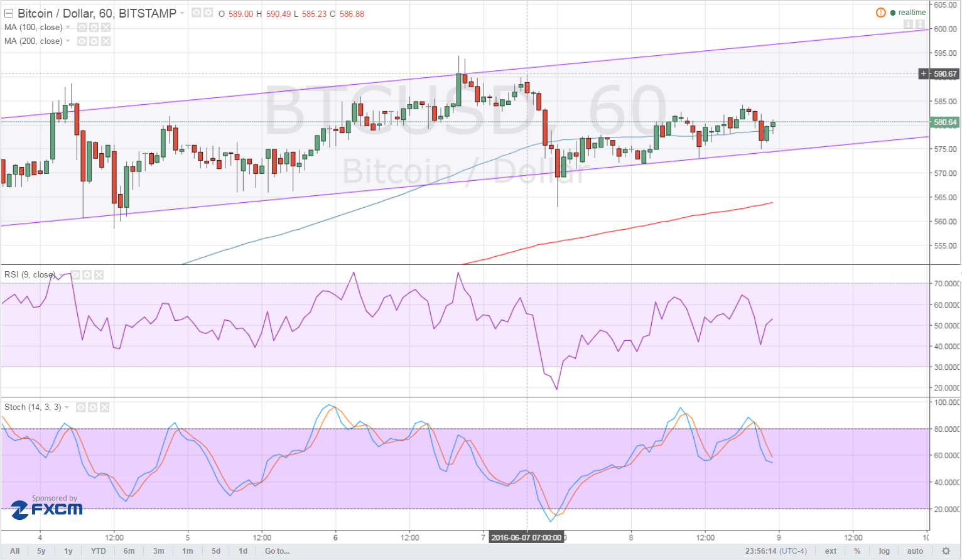Screen dimensions: 962x560
Task: Open the RSI (9, close) dropdown arrow
Action: (x=61, y=275)
